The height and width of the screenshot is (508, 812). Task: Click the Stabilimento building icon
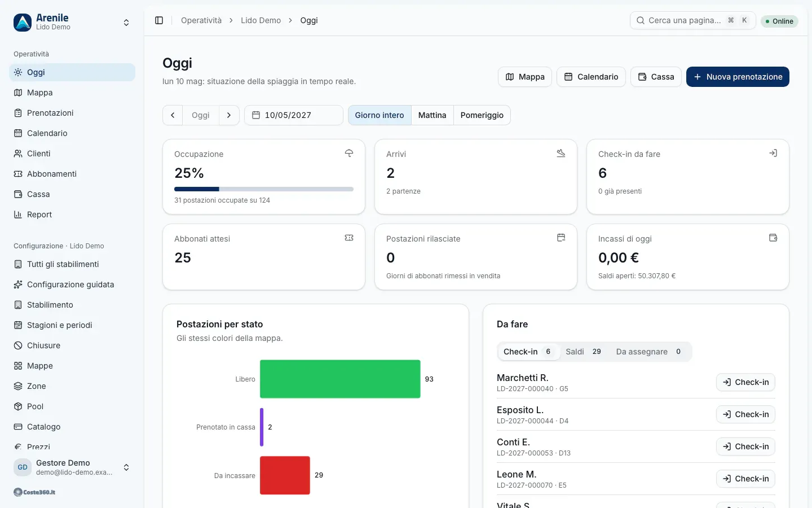pos(18,305)
